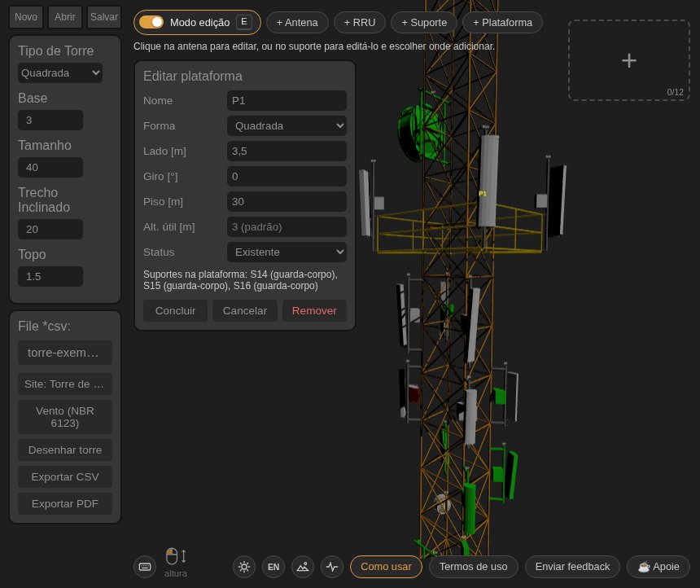Click the plus in the dashed thumbnail box

[628, 60]
